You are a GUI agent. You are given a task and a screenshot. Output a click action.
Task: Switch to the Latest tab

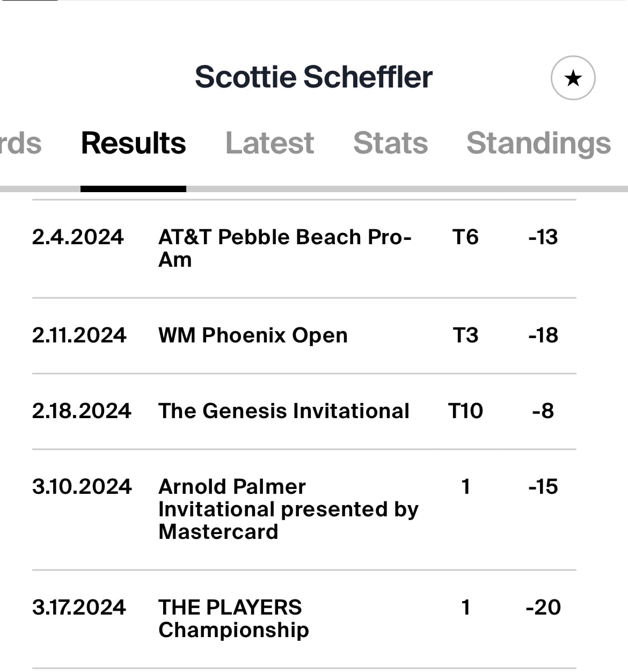(x=269, y=143)
